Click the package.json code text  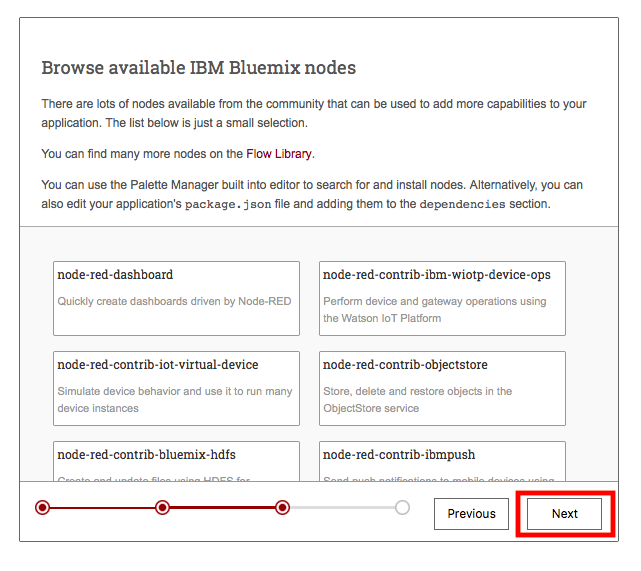(x=228, y=204)
